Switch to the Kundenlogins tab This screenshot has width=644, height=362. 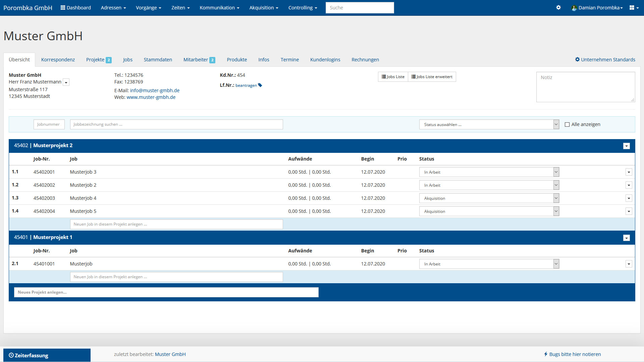pos(325,59)
